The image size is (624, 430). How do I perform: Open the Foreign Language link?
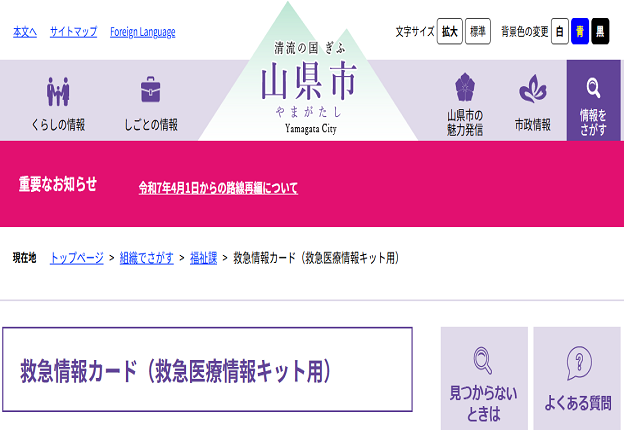coord(142,32)
